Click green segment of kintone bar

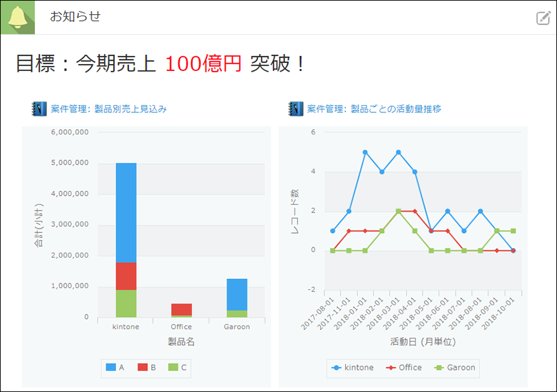tap(126, 304)
